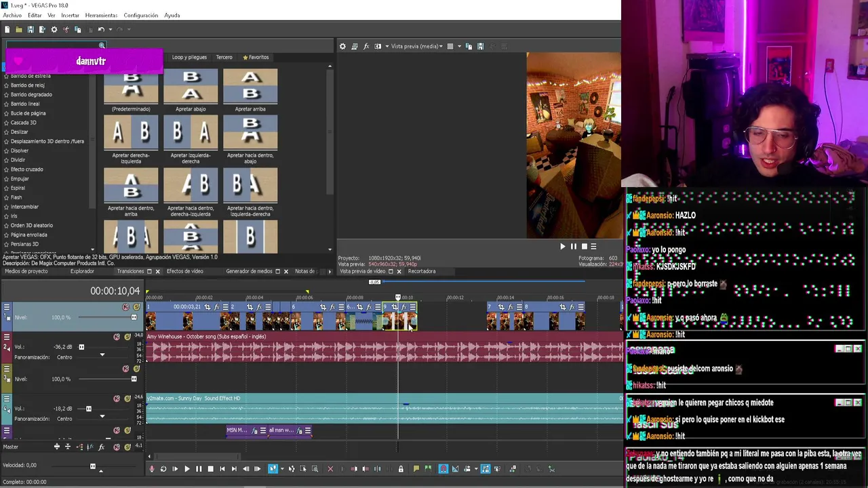
Task: Copy snapshot to clipboard in the preview toolbar
Action: (469, 46)
